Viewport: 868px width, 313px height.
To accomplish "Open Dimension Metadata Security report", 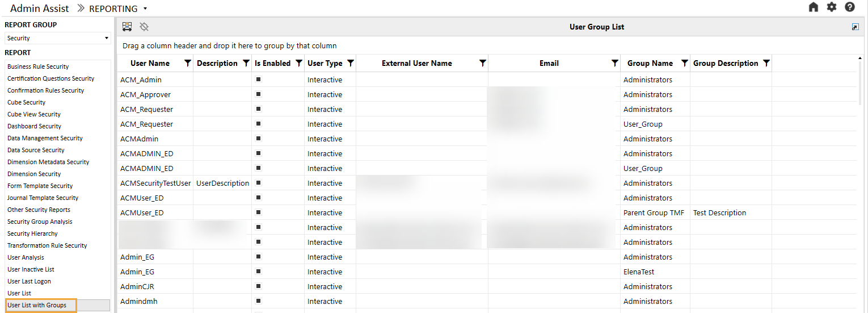I will coord(48,162).
